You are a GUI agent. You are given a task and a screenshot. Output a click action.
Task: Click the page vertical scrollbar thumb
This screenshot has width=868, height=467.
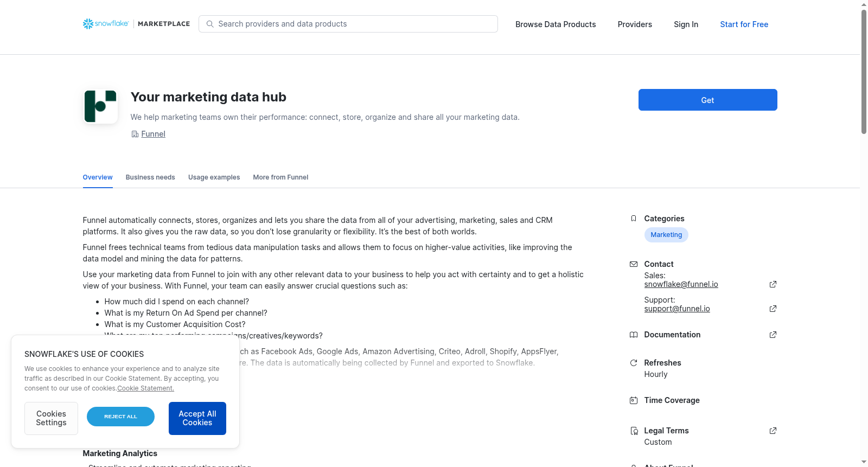[x=864, y=72]
